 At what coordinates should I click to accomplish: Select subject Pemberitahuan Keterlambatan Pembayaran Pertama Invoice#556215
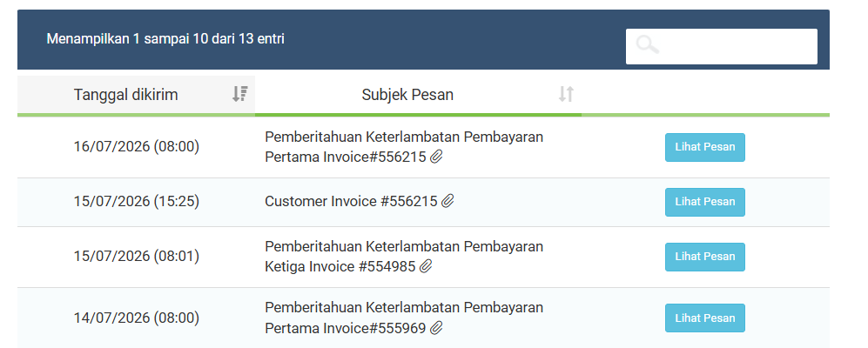[404, 147]
